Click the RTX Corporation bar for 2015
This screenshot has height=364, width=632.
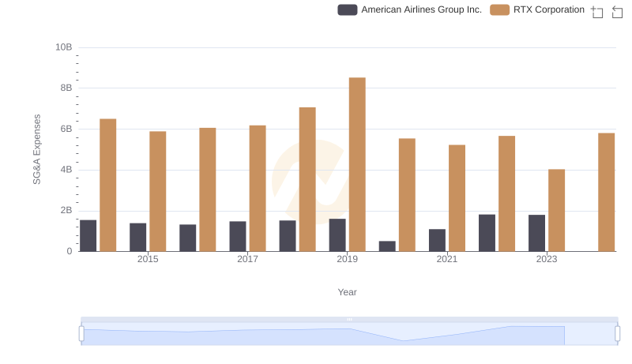157,191
